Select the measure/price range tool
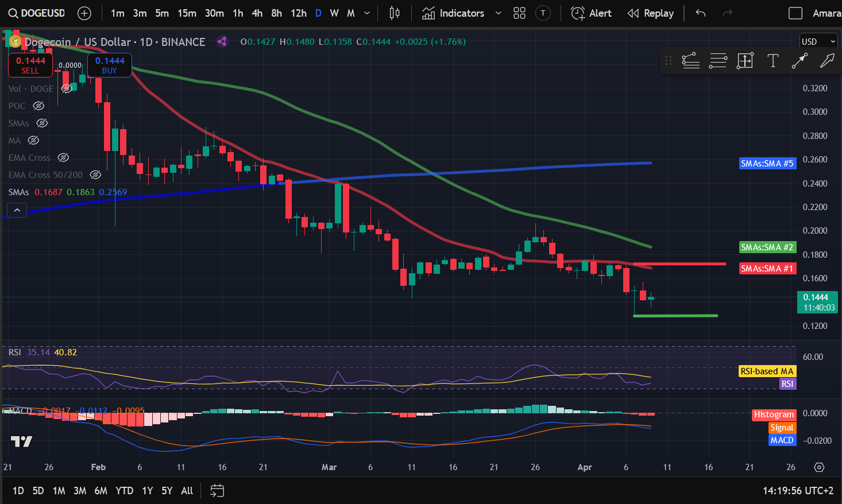The image size is (842, 504). (x=745, y=61)
